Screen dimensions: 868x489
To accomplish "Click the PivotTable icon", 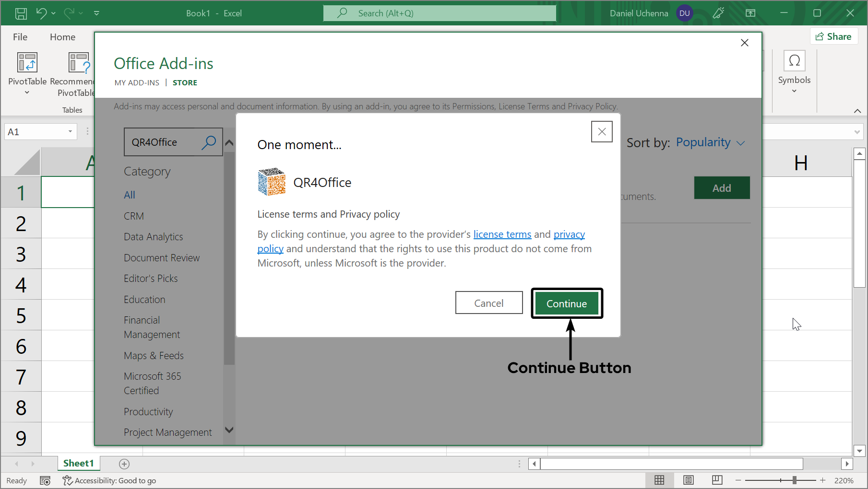I will pos(27,63).
